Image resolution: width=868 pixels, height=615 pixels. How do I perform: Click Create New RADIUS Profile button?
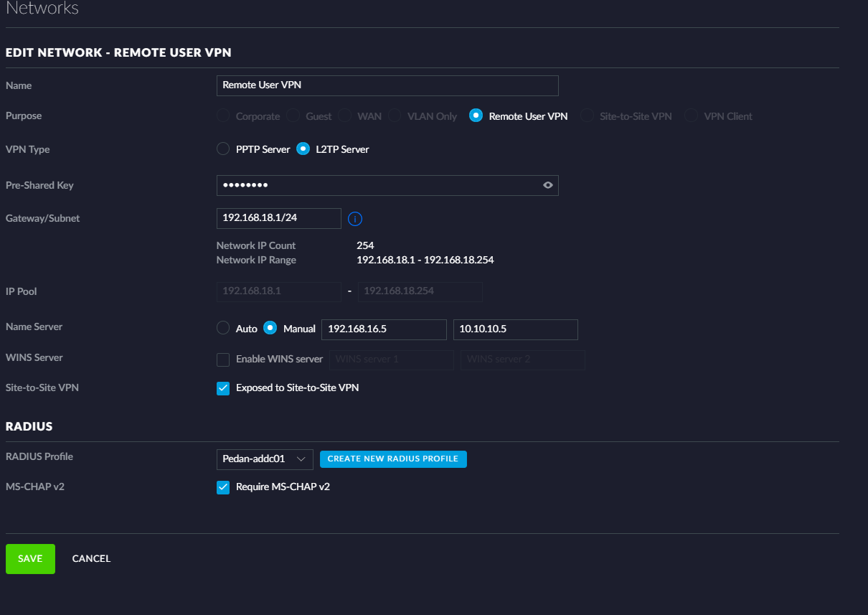click(392, 459)
